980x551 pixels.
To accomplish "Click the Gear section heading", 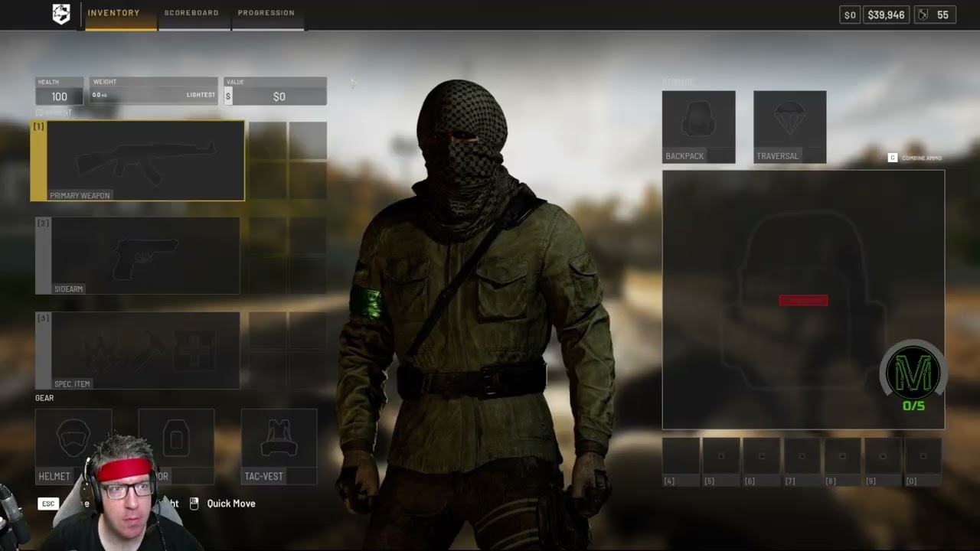I will 44,398.
